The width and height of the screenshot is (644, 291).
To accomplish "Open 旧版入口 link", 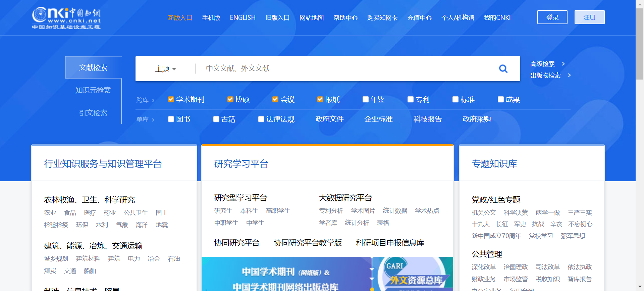I will pyautogui.click(x=278, y=18).
